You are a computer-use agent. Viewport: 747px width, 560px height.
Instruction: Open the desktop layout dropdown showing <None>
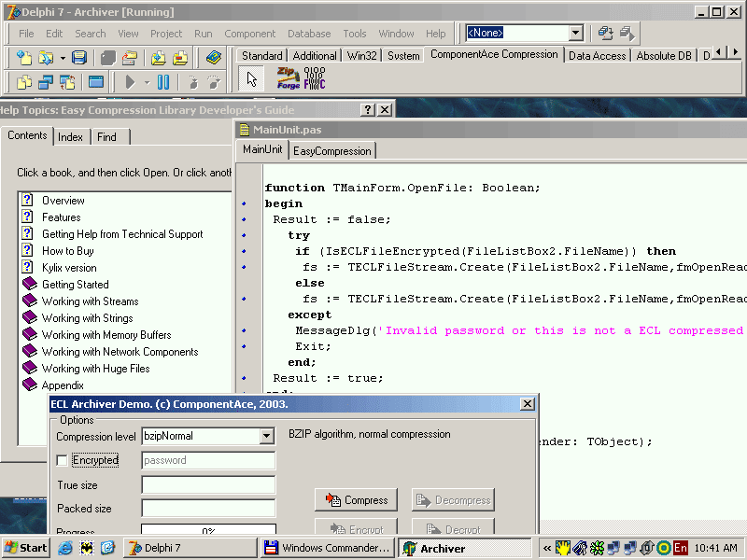(575, 34)
